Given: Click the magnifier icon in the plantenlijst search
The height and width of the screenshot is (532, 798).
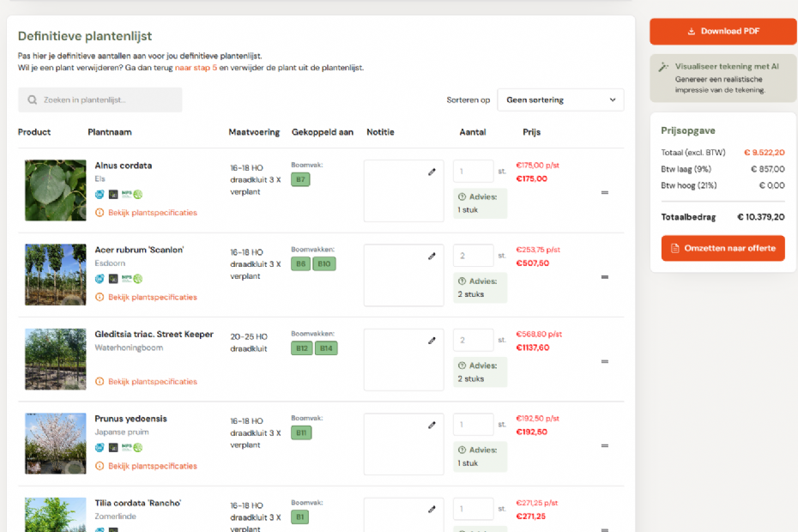Looking at the screenshot, I should [32, 100].
